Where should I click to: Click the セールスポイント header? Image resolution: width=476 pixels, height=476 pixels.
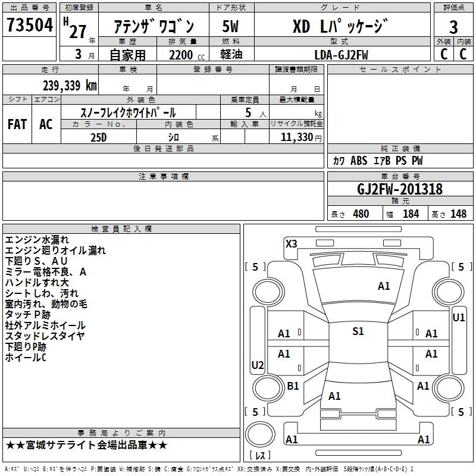400,70
